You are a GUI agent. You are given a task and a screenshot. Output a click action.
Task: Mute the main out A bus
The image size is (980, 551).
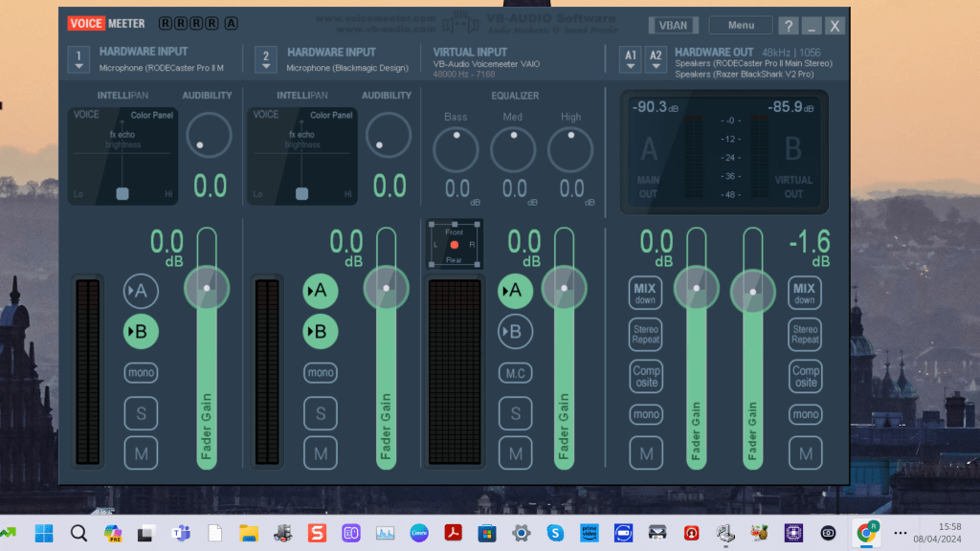(x=646, y=453)
